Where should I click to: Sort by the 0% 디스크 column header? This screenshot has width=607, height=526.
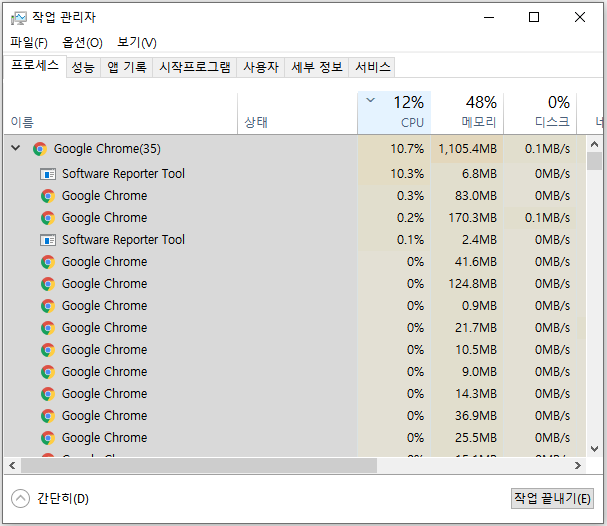point(540,113)
